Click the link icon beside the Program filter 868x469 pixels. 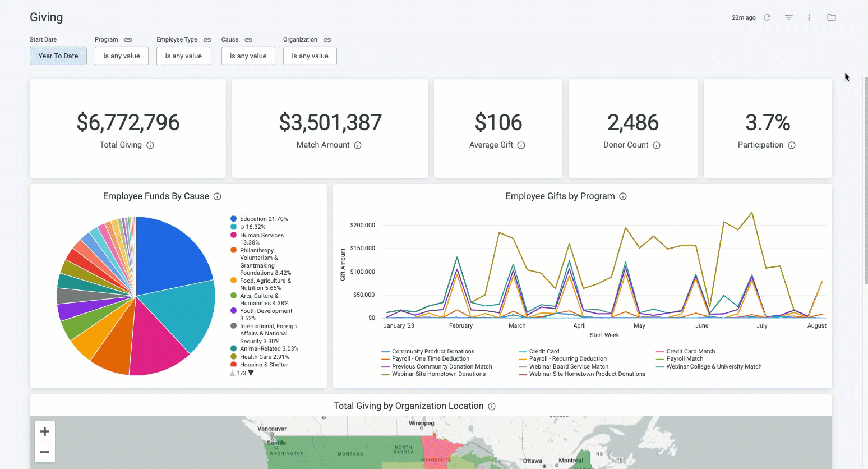(x=128, y=40)
